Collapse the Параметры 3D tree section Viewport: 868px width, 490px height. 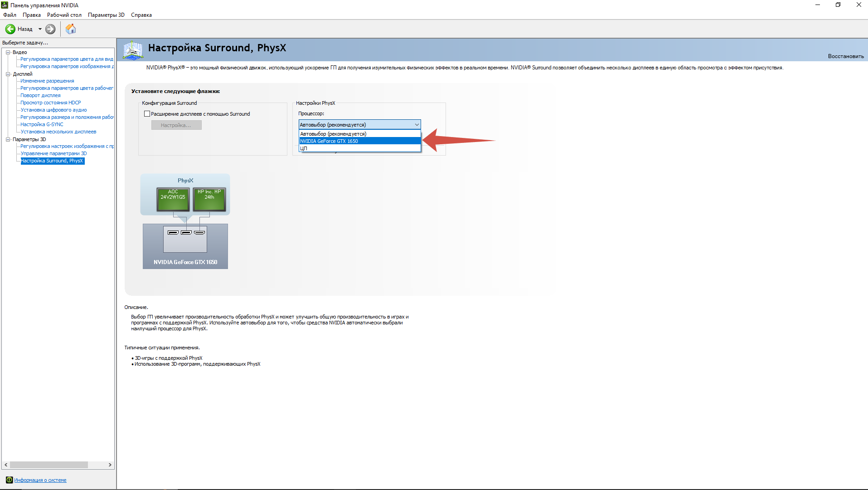(x=8, y=139)
